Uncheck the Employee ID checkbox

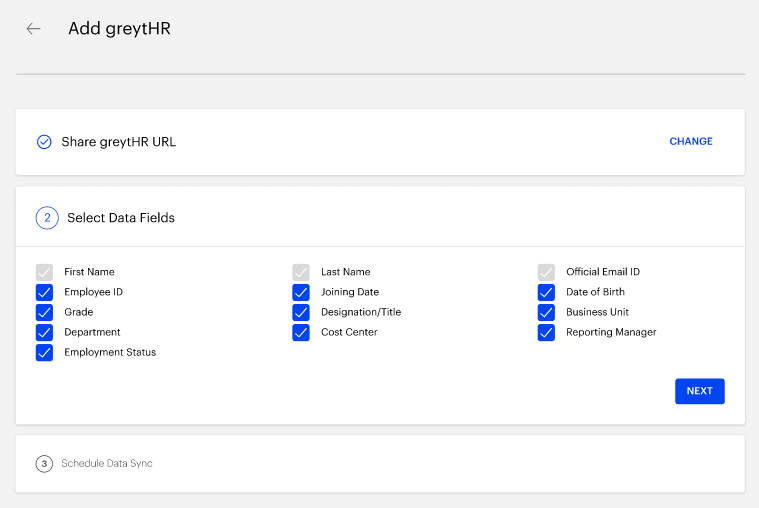[x=44, y=292]
